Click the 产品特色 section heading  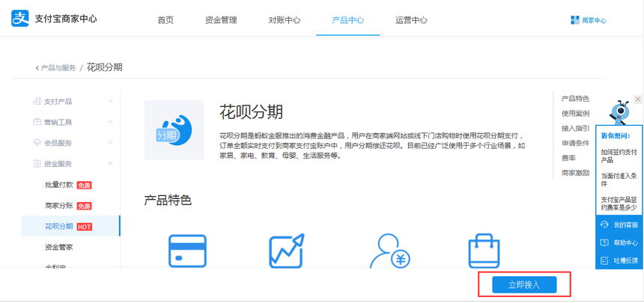pyautogui.click(x=168, y=201)
